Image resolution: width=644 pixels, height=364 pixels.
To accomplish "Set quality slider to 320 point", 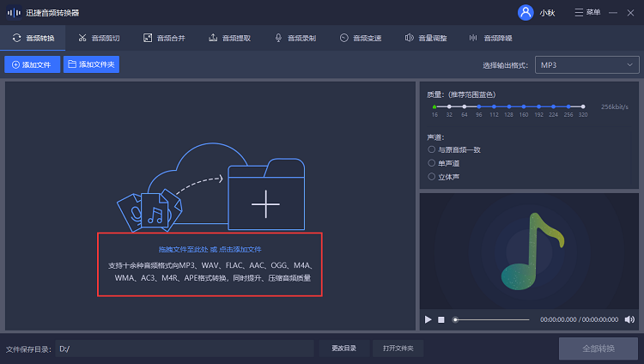I will tap(583, 106).
